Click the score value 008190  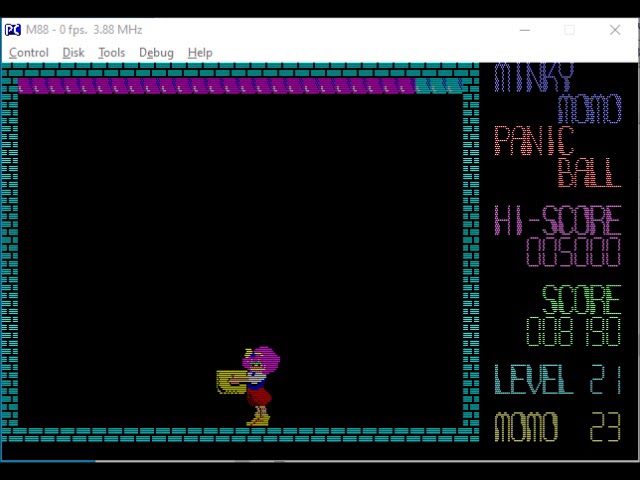coord(573,331)
